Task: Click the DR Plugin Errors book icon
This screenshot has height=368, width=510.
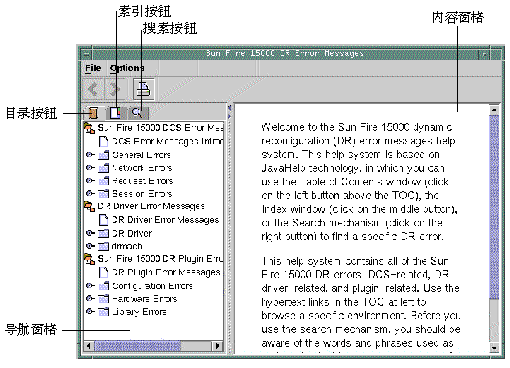Action: click(89, 259)
